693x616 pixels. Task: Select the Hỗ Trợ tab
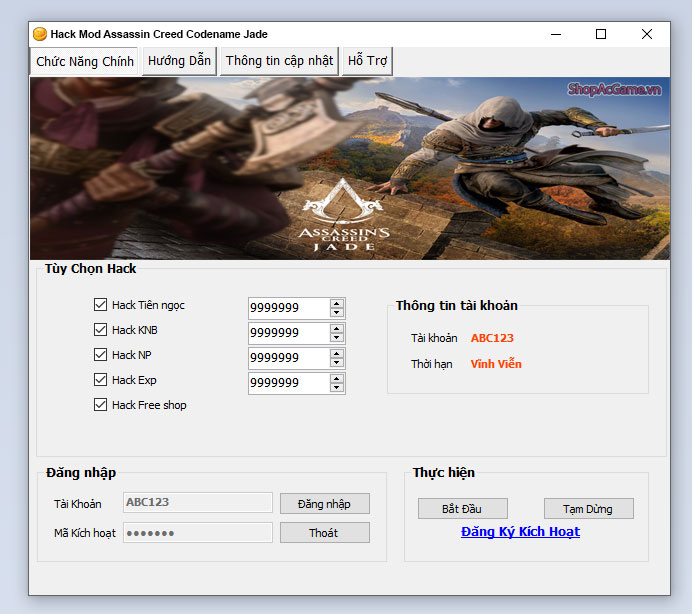(x=367, y=61)
